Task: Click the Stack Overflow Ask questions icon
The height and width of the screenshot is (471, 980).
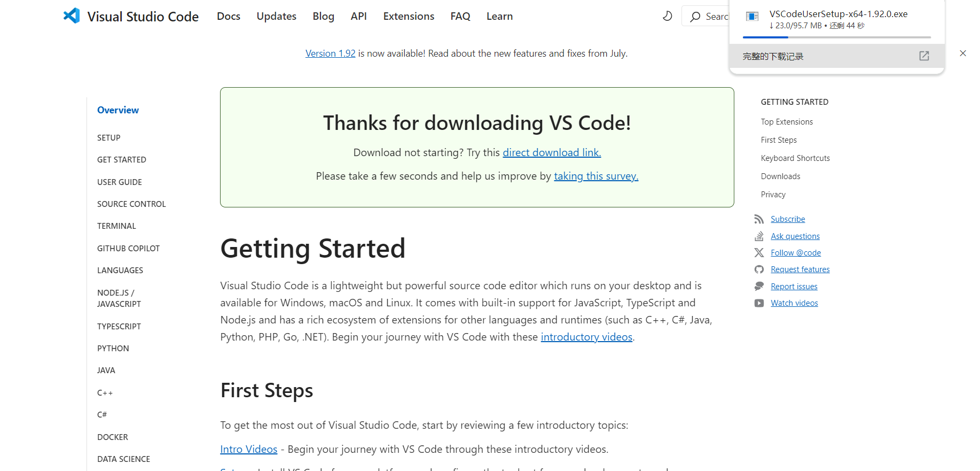Action: click(x=759, y=236)
